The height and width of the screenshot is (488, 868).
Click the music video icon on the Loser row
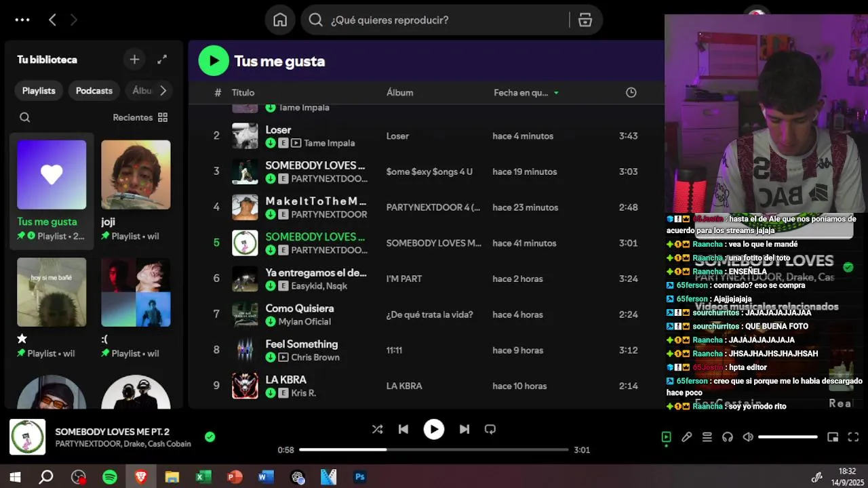pyautogui.click(x=296, y=143)
